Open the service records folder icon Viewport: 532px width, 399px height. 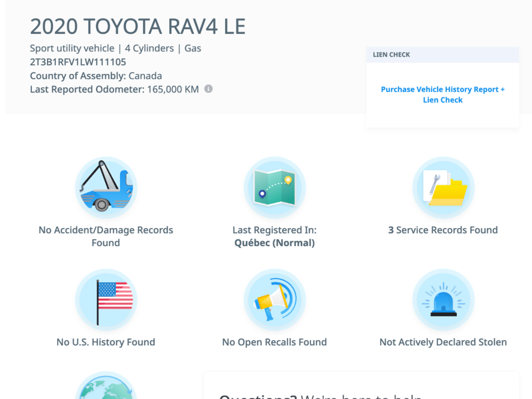point(443,188)
